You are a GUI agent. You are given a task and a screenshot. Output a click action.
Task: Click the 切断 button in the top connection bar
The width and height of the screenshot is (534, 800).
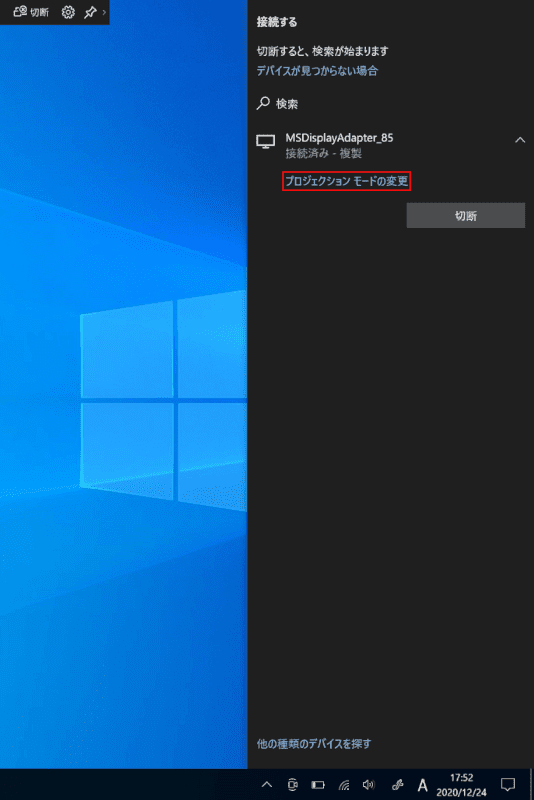coord(31,12)
